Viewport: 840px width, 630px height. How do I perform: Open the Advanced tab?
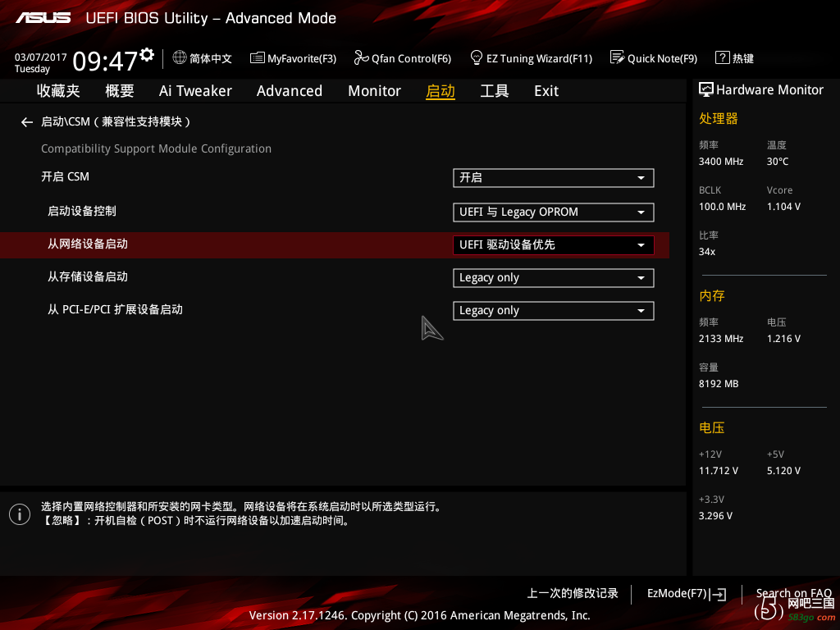click(290, 91)
